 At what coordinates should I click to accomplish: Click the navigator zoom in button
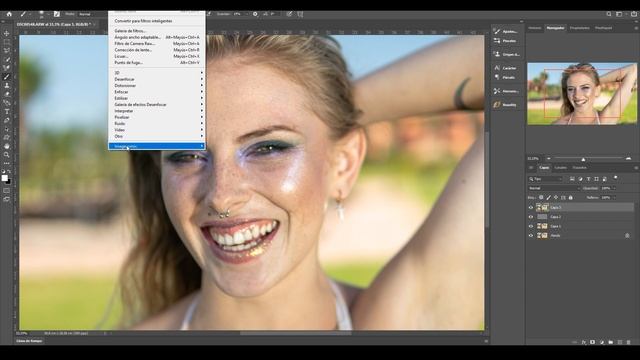pos(628,158)
